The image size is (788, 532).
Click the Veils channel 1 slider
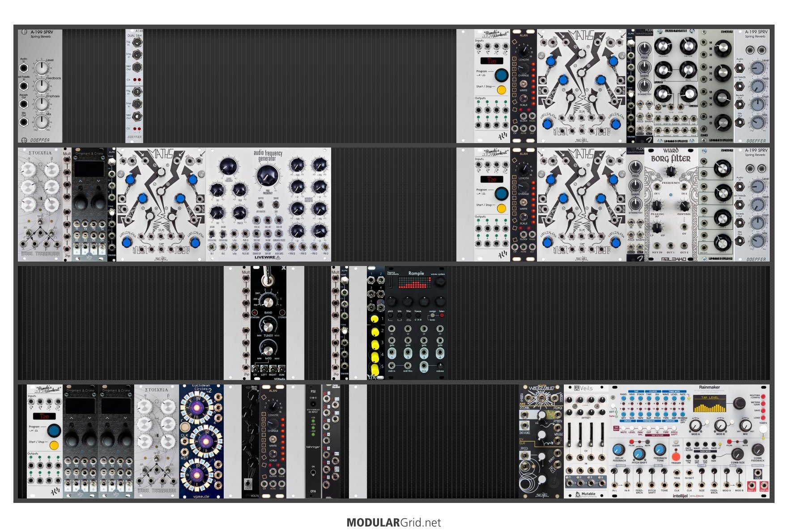(569, 435)
